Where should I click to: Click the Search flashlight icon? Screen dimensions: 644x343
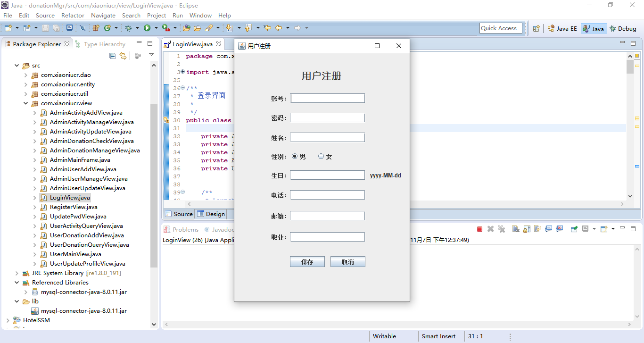point(209,28)
